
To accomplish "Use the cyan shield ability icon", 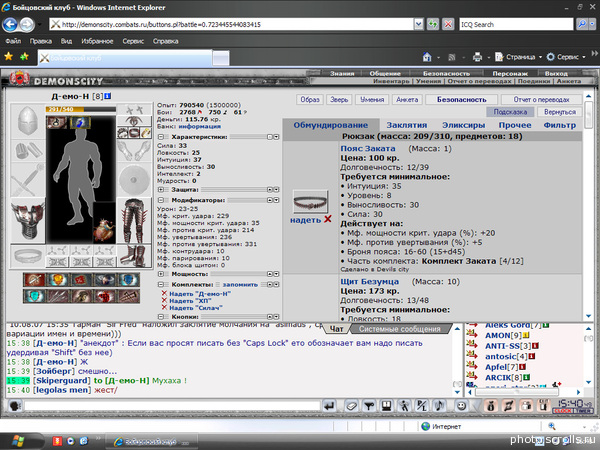I will click(x=34, y=296).
